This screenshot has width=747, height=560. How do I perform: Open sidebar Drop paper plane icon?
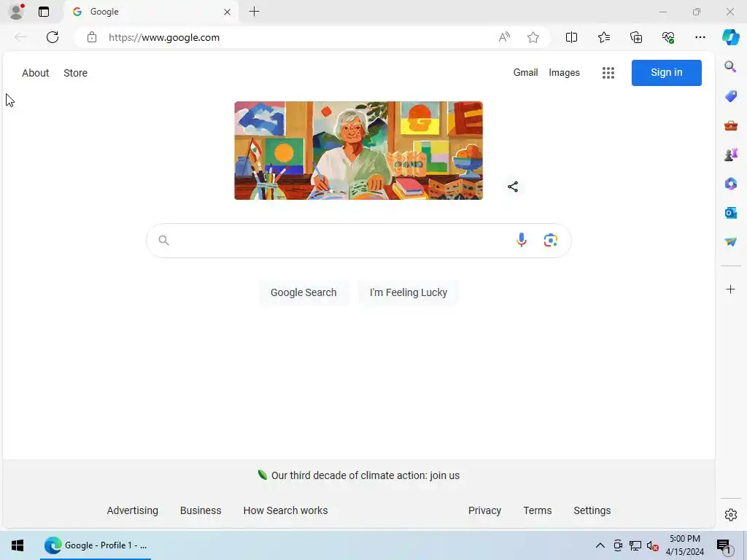(730, 242)
